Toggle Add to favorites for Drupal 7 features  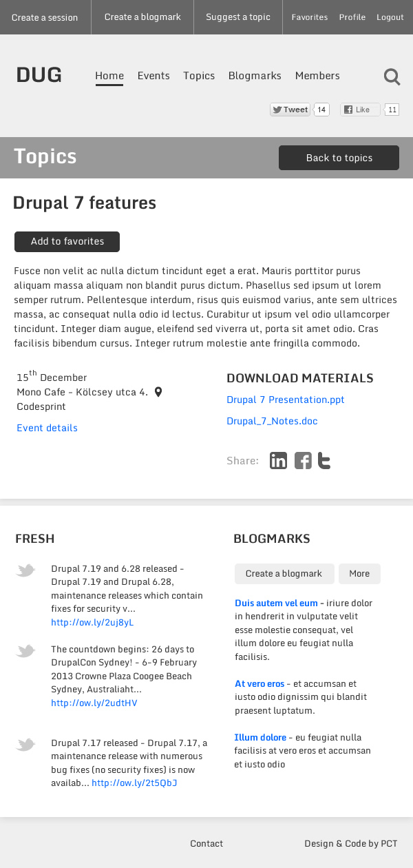[x=67, y=242]
